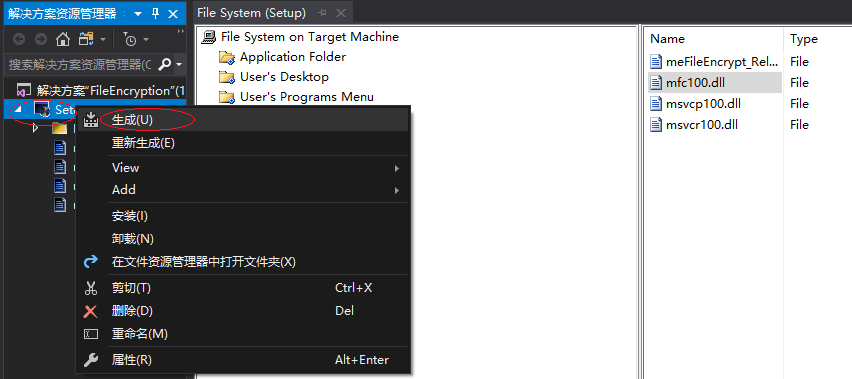The width and height of the screenshot is (852, 379).
Task: Click the Visual Studio solution icon
Action: tap(23, 90)
